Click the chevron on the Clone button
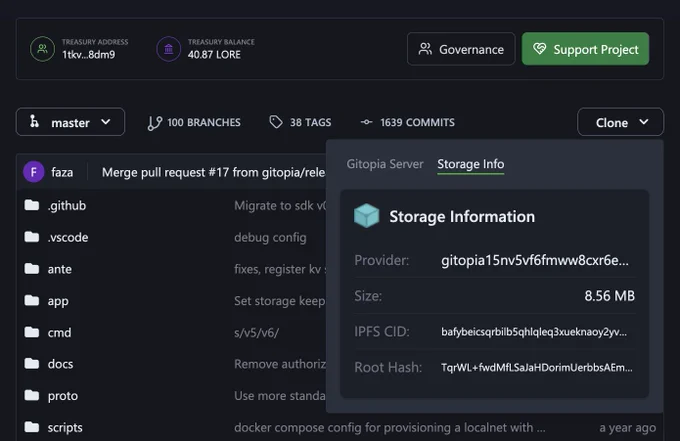Viewport: 680px width, 441px height. [644, 122]
